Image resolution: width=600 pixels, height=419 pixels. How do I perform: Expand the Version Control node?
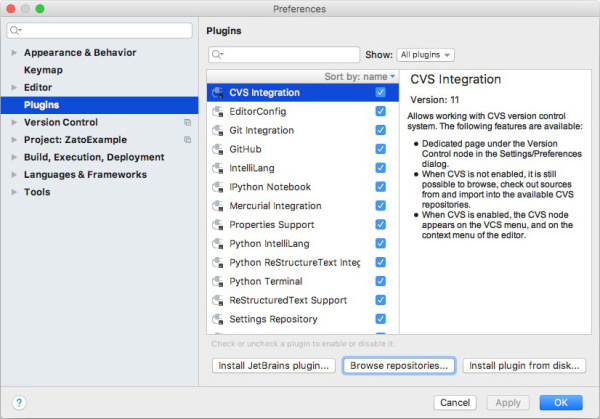(14, 122)
